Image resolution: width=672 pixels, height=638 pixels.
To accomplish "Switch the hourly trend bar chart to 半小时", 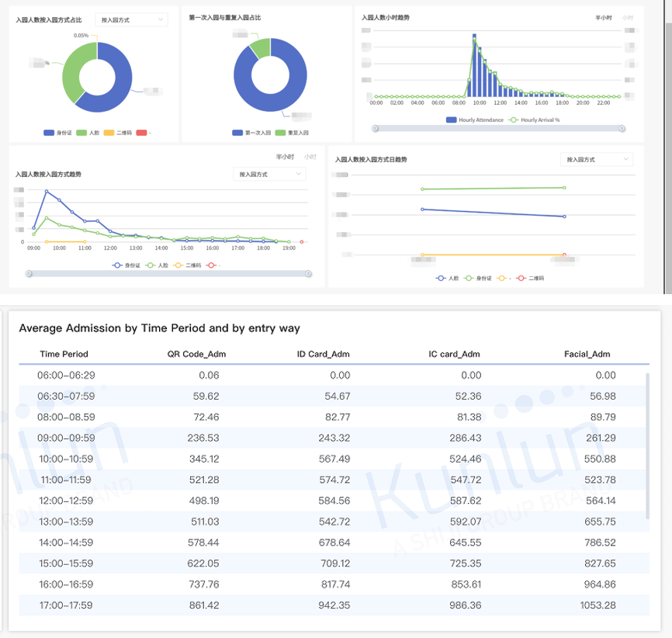I will click(603, 18).
